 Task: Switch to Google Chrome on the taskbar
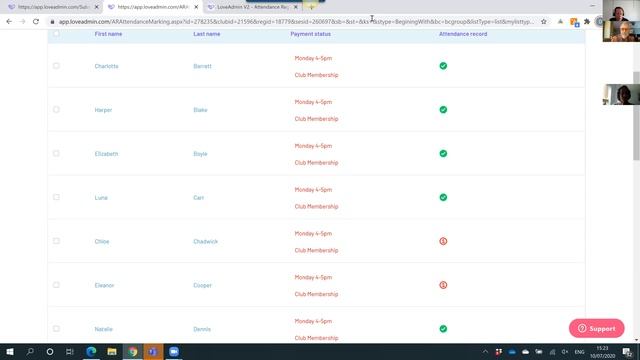click(x=133, y=351)
